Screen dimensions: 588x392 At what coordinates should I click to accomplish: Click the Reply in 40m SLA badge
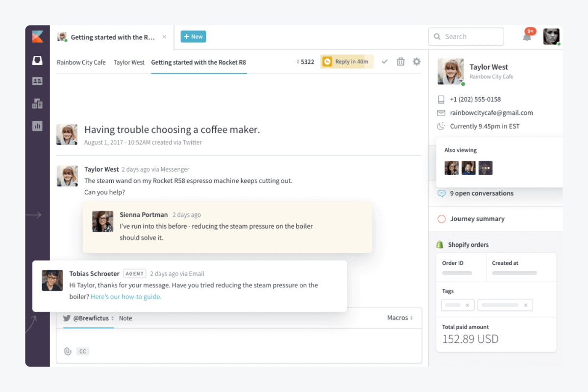346,61
